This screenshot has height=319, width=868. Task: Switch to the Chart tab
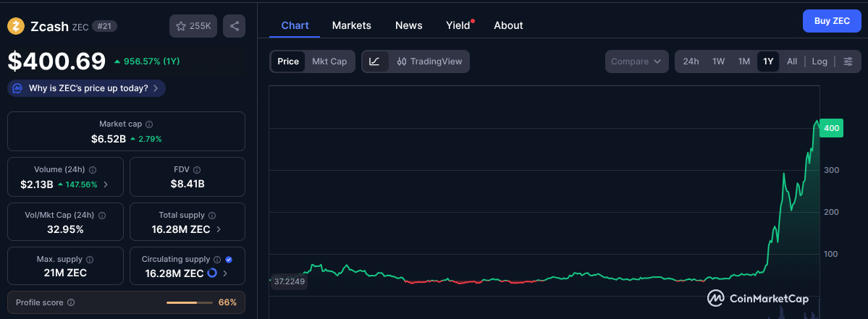pyautogui.click(x=295, y=25)
